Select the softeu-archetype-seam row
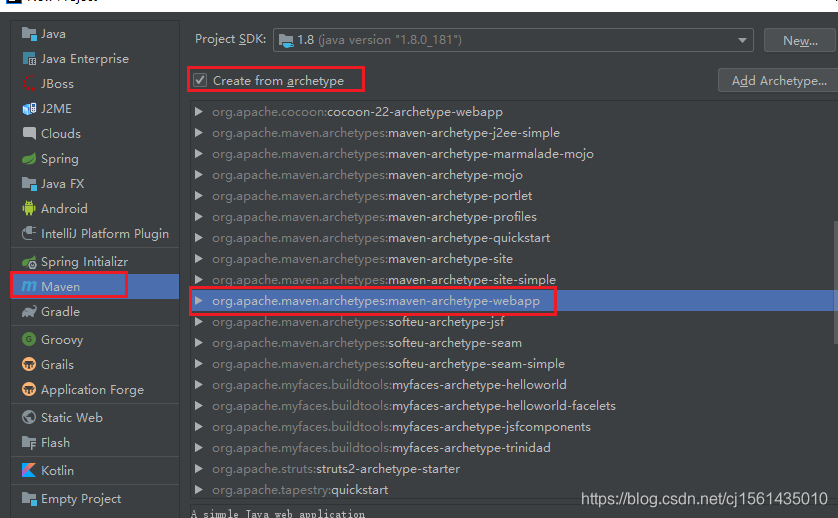 click(514, 343)
